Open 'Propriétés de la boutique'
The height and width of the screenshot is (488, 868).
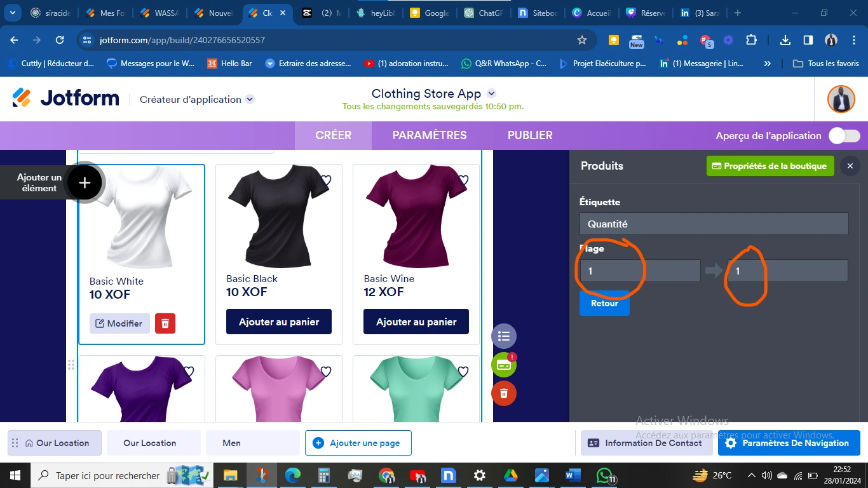click(x=770, y=165)
